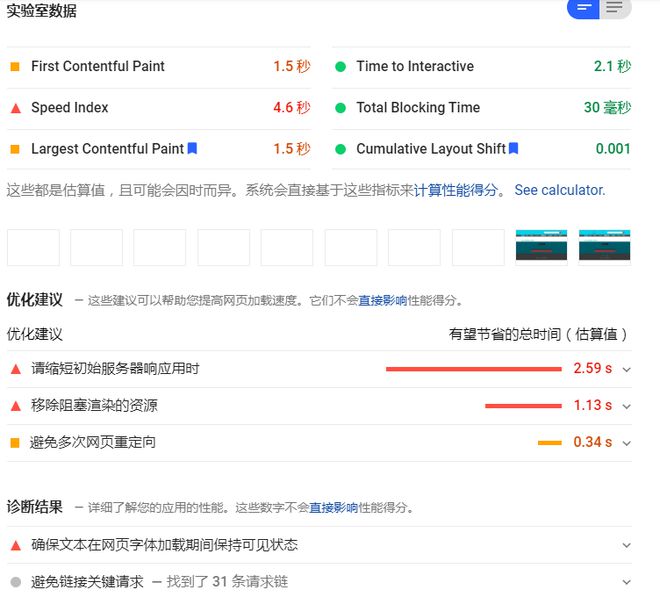Click the blue bookmark icon after Cumulative Layout Shift
The height and width of the screenshot is (597, 660).
514,148
